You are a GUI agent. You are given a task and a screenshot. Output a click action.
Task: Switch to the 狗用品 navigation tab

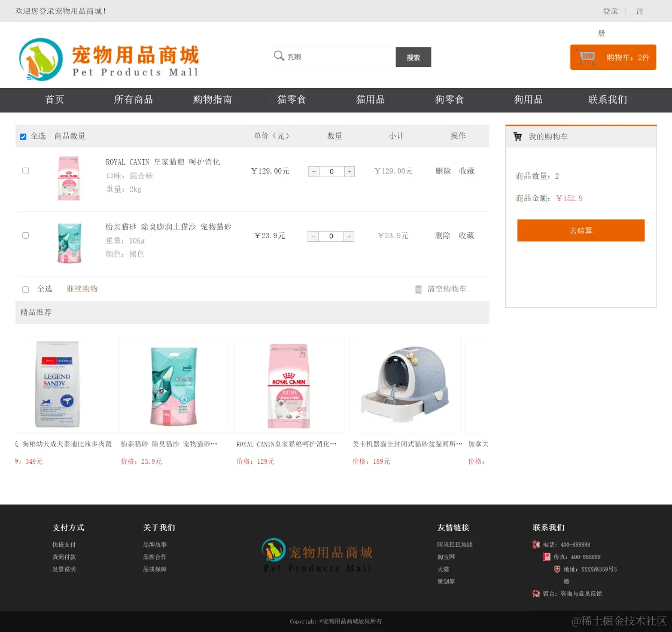pos(528,100)
